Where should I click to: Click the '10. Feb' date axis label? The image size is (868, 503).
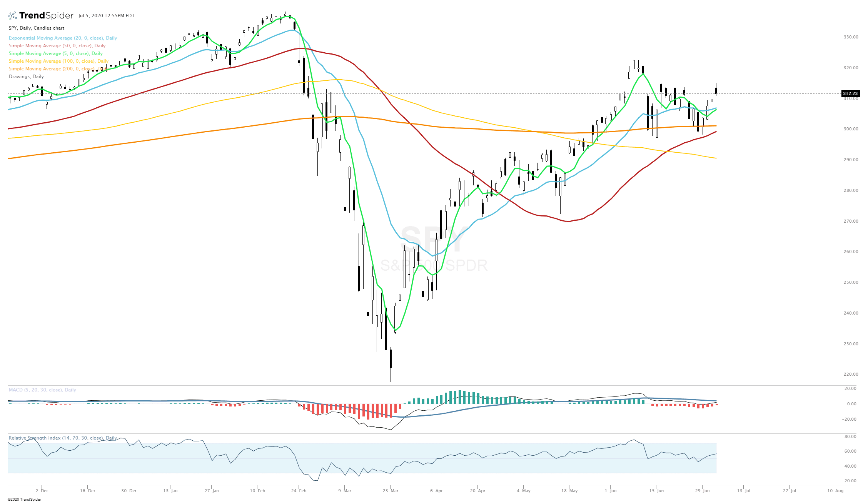click(257, 491)
